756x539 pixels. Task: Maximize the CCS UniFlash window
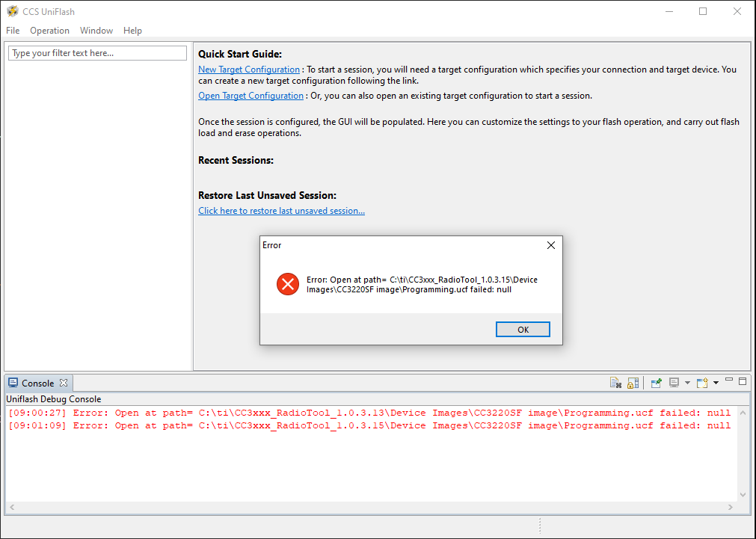(x=703, y=11)
